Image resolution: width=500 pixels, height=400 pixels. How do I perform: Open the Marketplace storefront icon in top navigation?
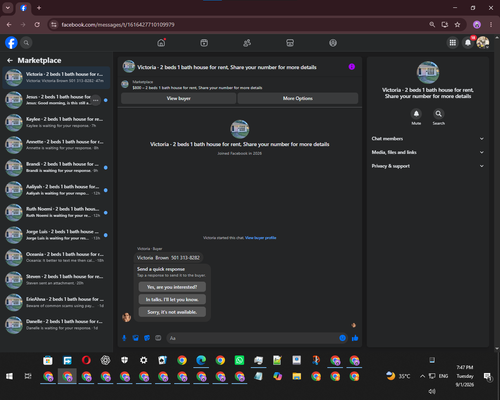[290, 43]
